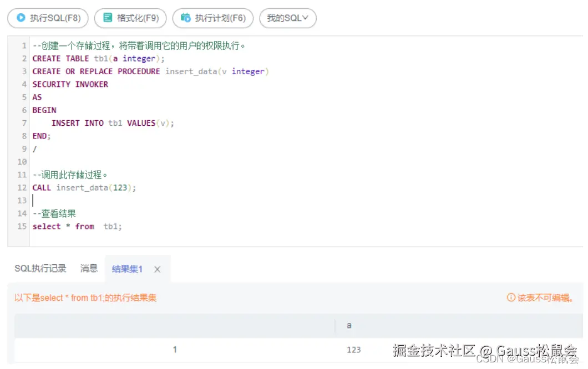The height and width of the screenshot is (369, 588).
Task: Execute SQL with the 执行SQL(F8) button
Action: [x=48, y=18]
